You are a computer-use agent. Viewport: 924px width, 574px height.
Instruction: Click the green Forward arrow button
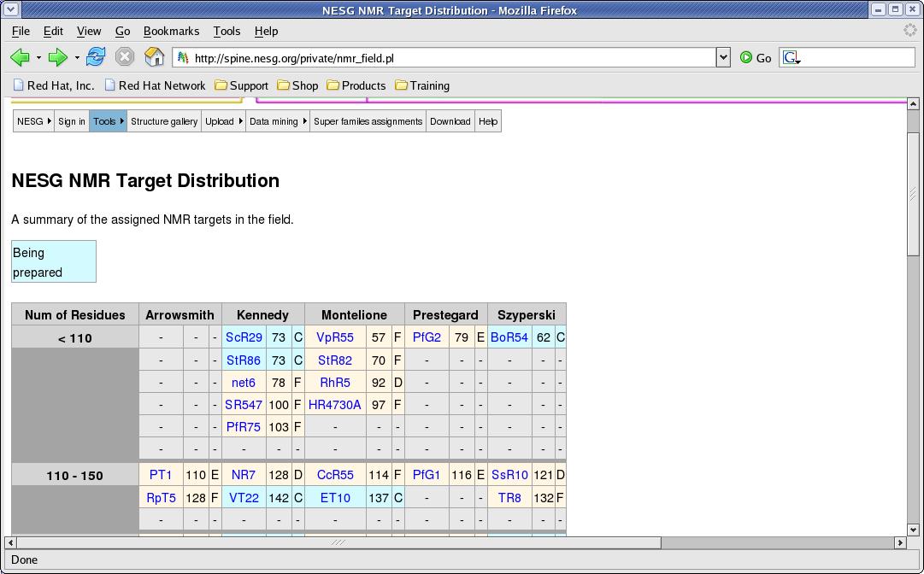coord(57,57)
